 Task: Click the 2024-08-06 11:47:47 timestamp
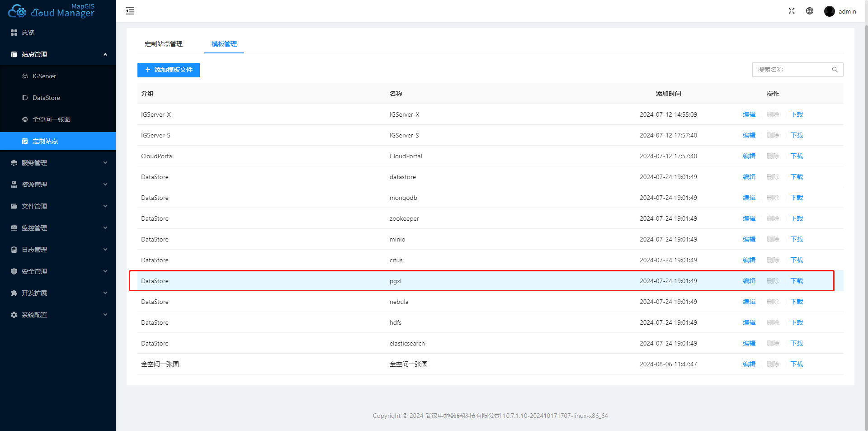668,364
